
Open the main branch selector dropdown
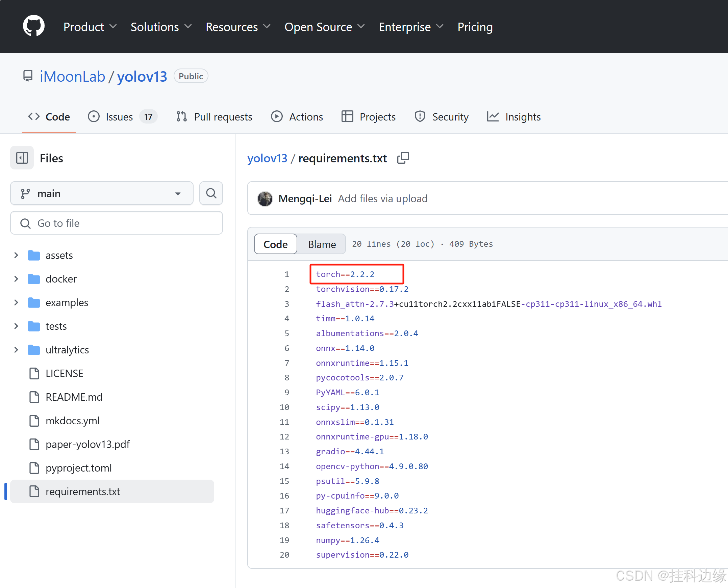pyautogui.click(x=102, y=193)
